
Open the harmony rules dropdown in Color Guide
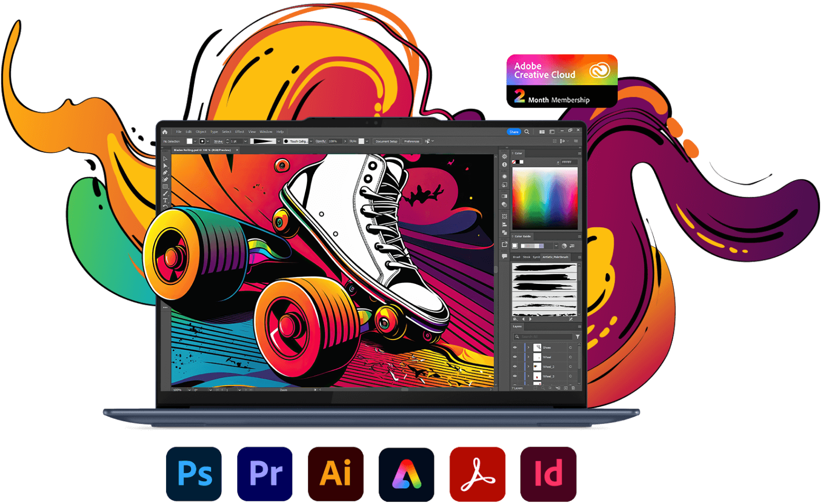[556, 246]
